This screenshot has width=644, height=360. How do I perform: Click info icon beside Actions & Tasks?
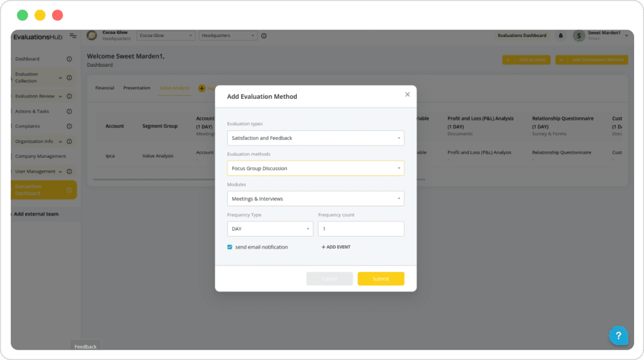[69, 111]
